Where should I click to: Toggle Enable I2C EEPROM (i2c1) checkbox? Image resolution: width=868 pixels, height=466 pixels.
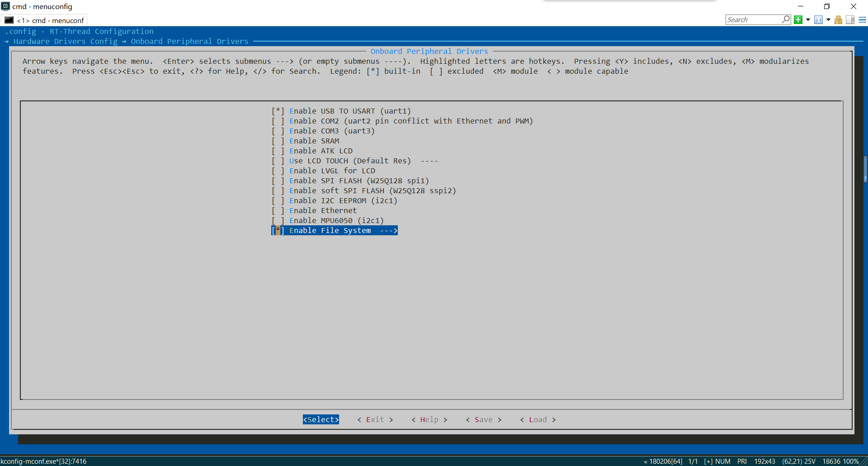(x=278, y=200)
